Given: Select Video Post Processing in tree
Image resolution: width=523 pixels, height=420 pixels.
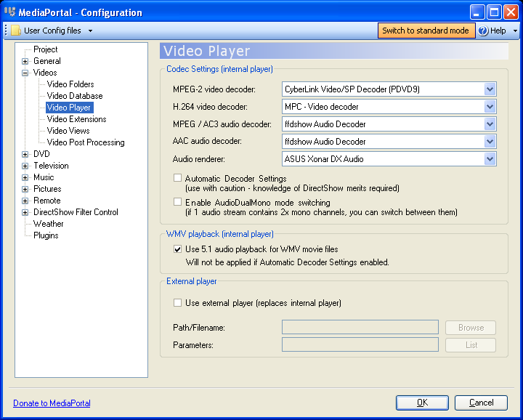Looking at the screenshot, I should [x=86, y=142].
